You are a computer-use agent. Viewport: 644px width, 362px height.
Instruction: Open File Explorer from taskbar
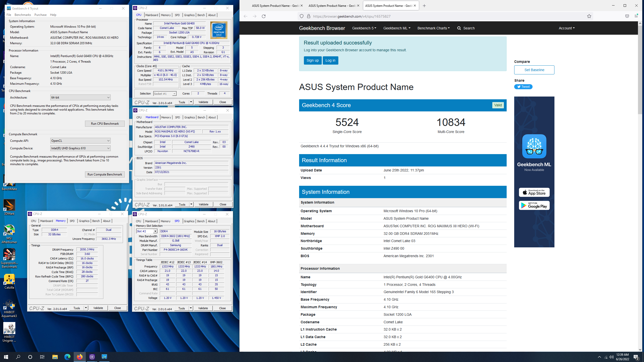click(55, 357)
